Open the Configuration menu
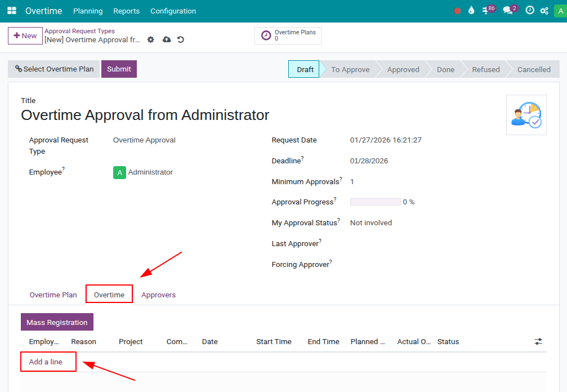 coord(173,11)
